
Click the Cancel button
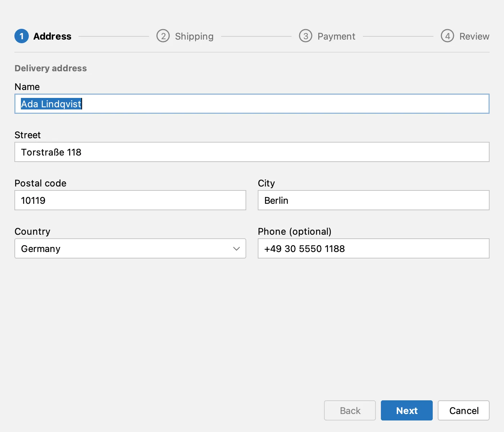[464, 410]
